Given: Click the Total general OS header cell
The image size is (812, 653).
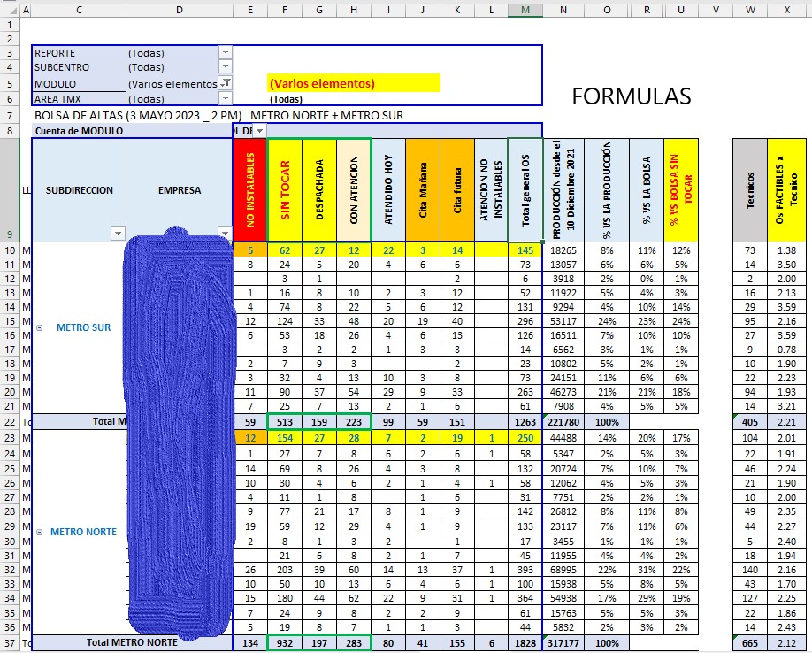Looking at the screenshot, I should tap(525, 190).
